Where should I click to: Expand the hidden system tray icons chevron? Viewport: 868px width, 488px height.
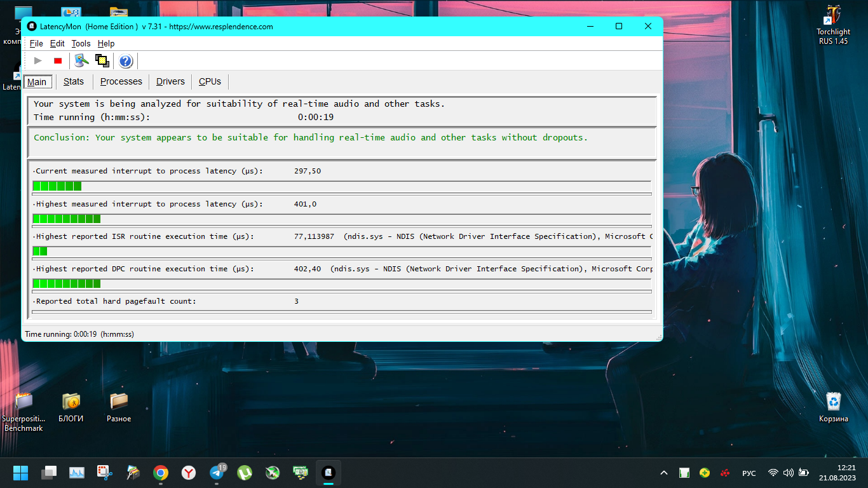[x=664, y=473]
